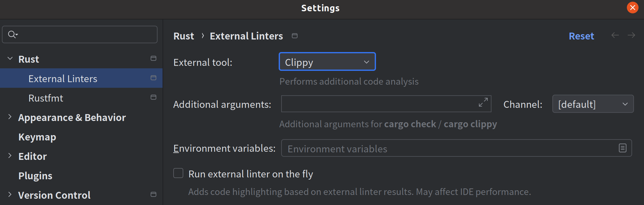
Task: Open the External tool Clippy dropdown
Action: pos(327,61)
